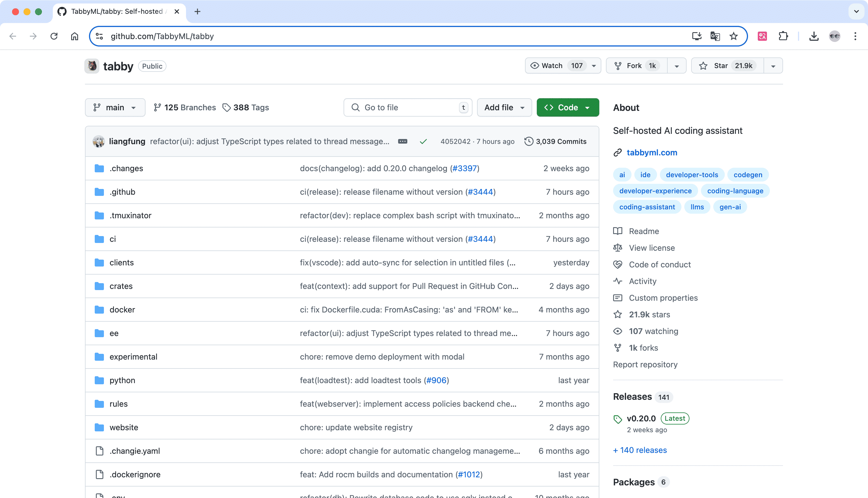868x498 pixels.
Task: Open the Add file dropdown
Action: (x=504, y=107)
